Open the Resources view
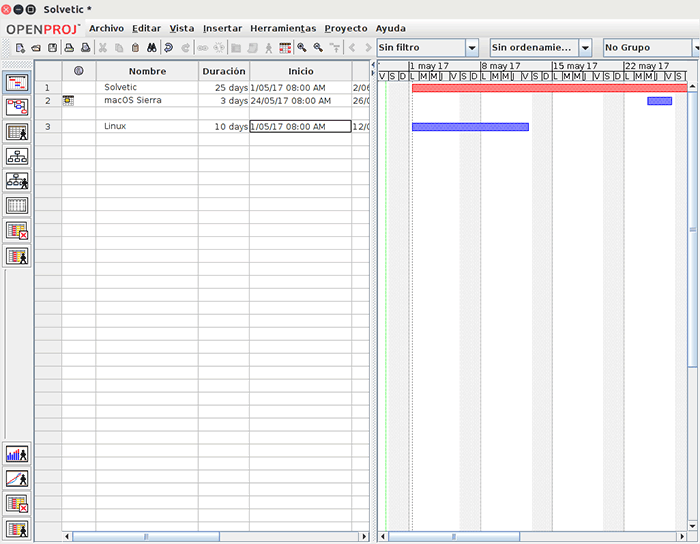The width and height of the screenshot is (700, 544). (x=17, y=132)
